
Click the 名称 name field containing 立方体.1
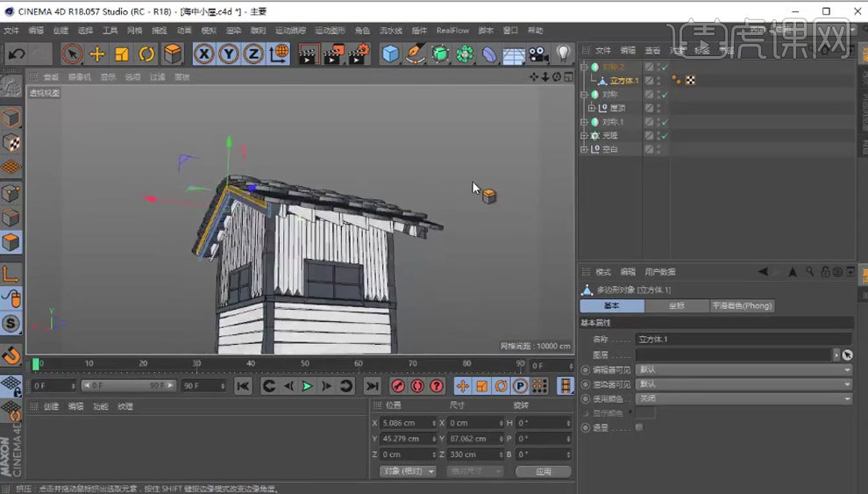(x=743, y=339)
